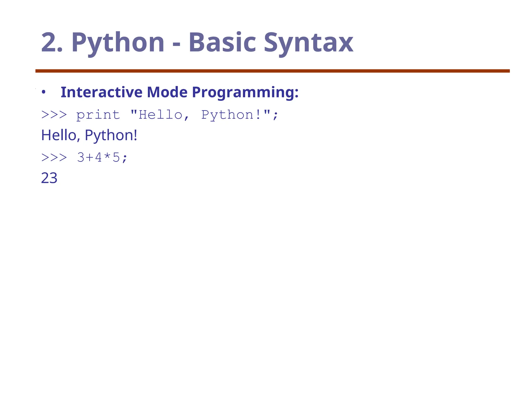Screen dimensions: 532x399
Task: Click the result "23"
Action: tap(49, 178)
